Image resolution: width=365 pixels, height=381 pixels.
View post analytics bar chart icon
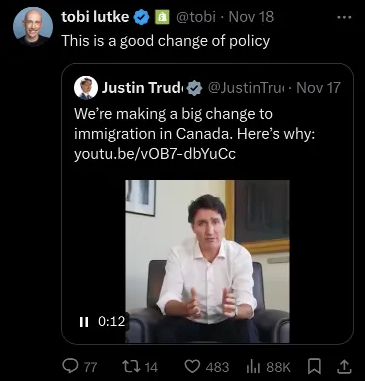click(x=253, y=367)
